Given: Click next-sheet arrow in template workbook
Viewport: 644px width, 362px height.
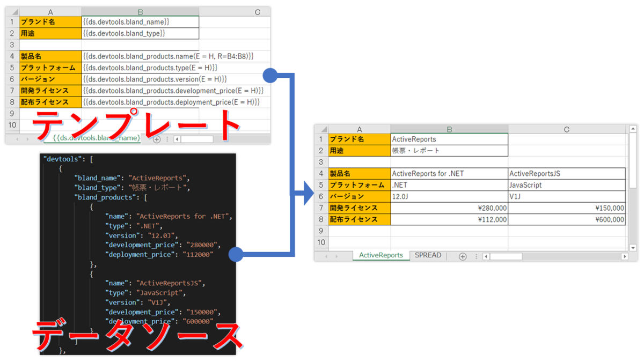Looking at the screenshot, I should (28, 139).
